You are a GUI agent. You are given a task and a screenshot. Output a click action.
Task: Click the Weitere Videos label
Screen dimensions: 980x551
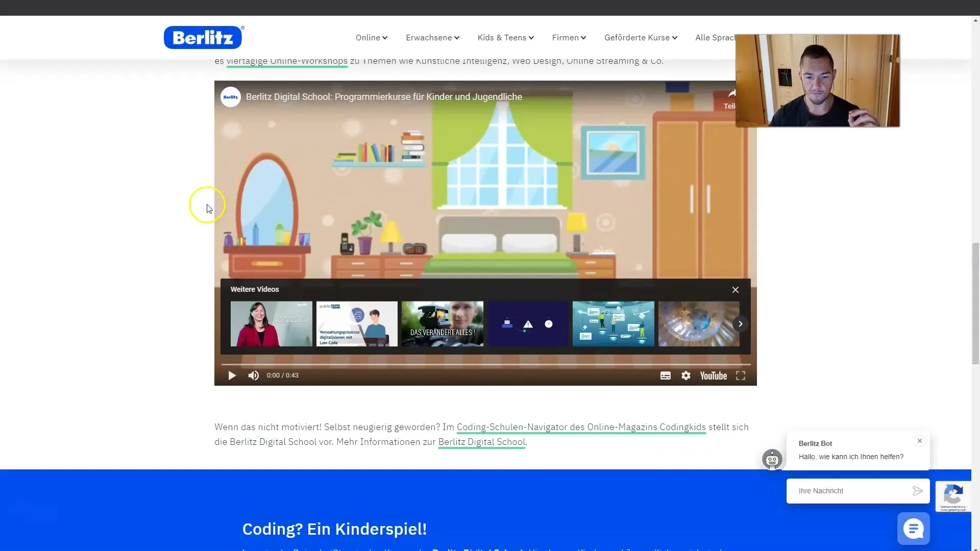(x=255, y=289)
